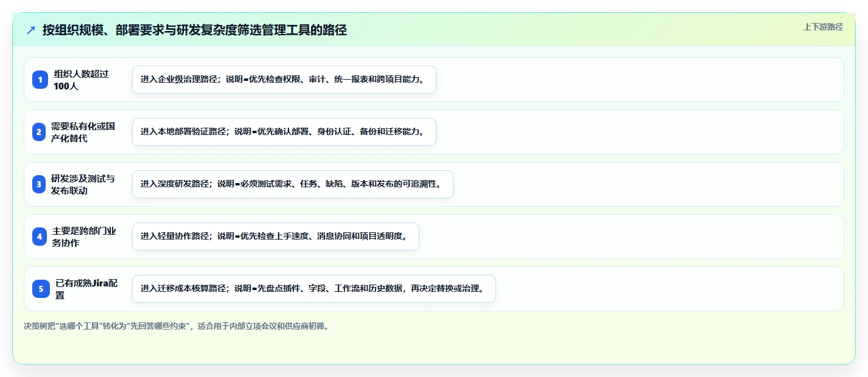This screenshot has height=377, width=868.
Task: Click the number 5 step badge
Action: [x=41, y=289]
